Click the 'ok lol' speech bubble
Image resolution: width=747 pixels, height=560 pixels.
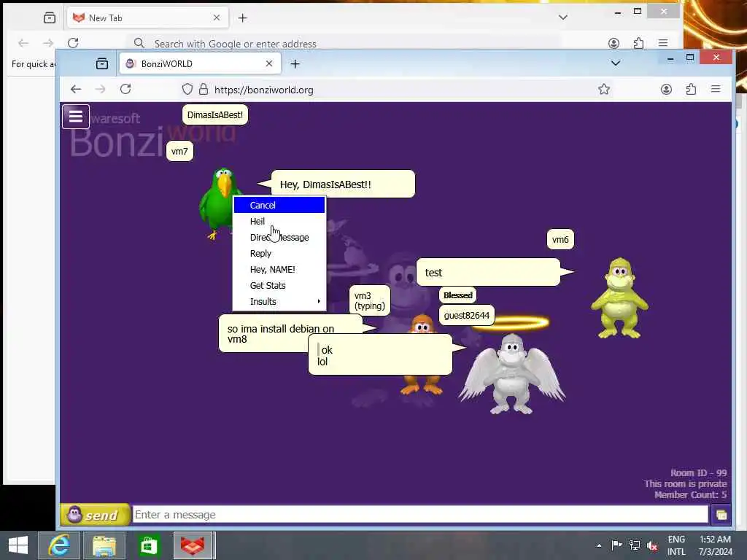(x=380, y=355)
